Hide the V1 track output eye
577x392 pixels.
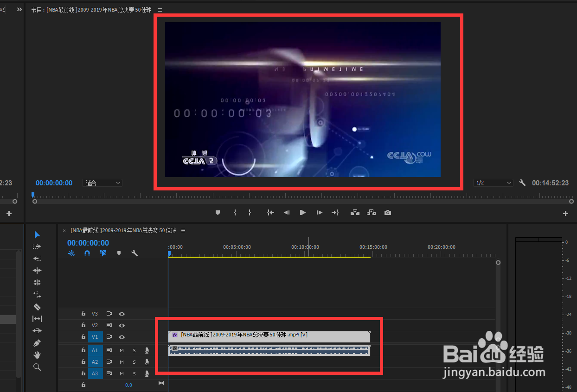click(122, 337)
